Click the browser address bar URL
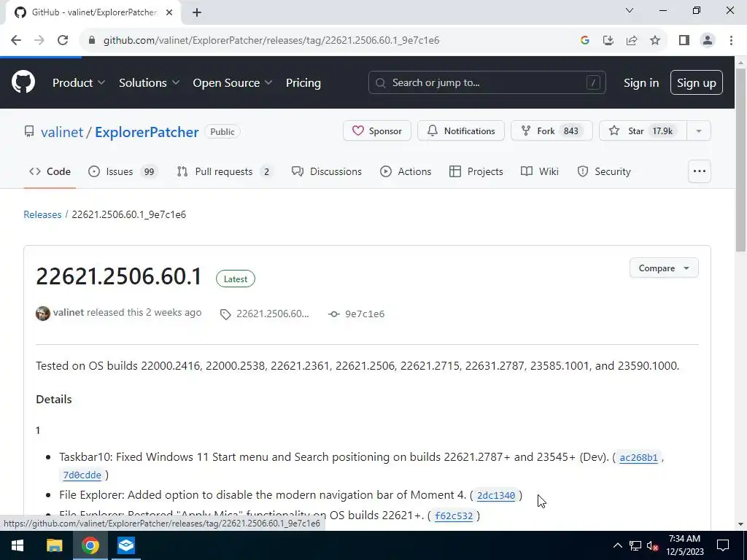The image size is (747, 560). tap(271, 40)
